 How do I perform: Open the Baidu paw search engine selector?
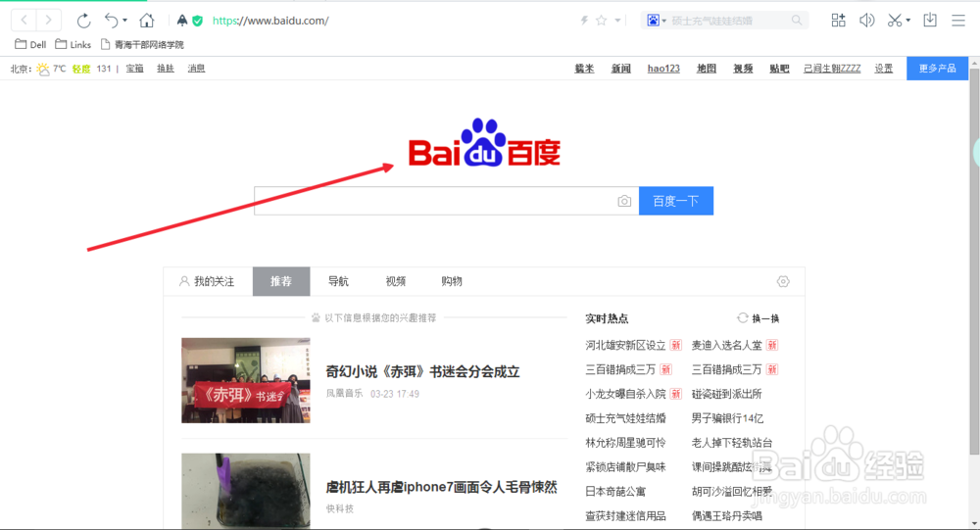[657, 21]
